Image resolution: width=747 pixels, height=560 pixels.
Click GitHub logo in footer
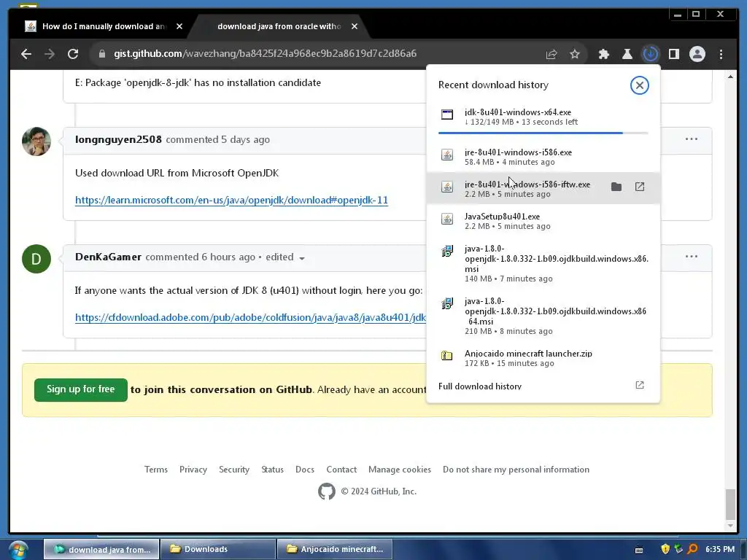point(326,491)
